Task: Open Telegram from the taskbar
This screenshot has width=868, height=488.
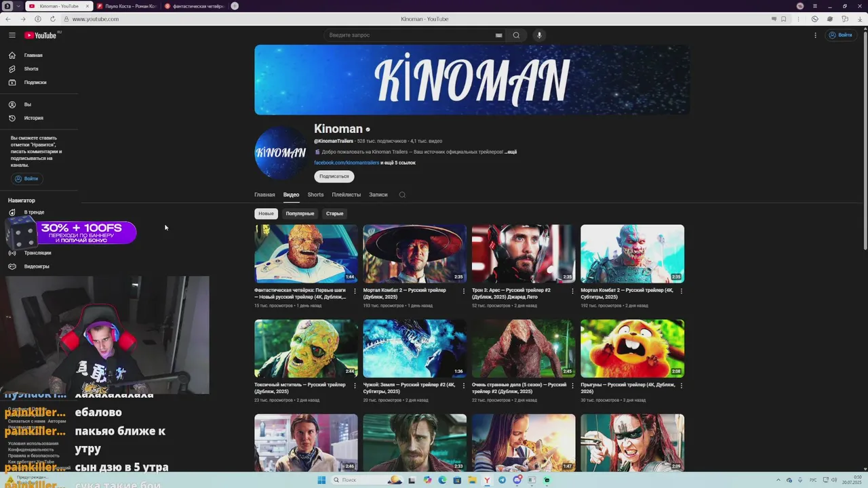Action: click(x=502, y=480)
